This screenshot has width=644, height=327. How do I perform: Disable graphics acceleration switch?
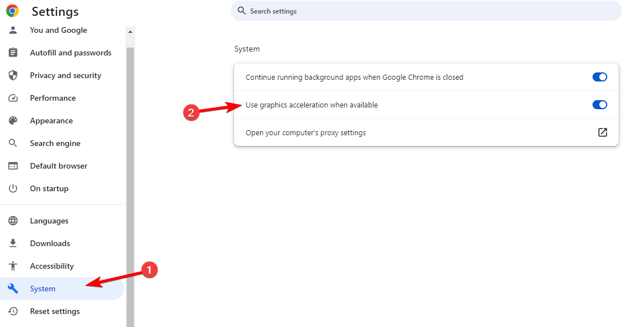[x=600, y=105]
